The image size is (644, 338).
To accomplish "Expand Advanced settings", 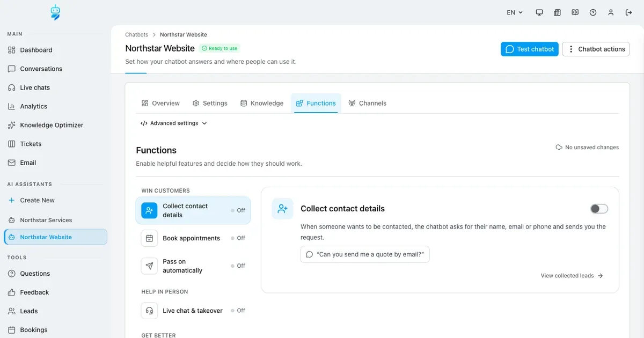I will click(x=173, y=123).
